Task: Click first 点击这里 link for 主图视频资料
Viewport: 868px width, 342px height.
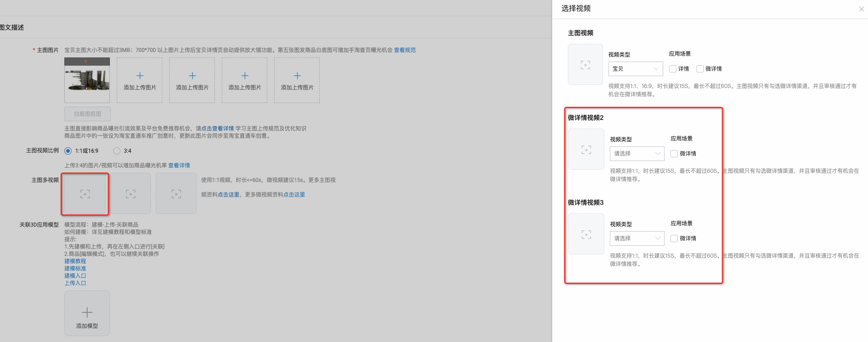Action: [x=229, y=195]
